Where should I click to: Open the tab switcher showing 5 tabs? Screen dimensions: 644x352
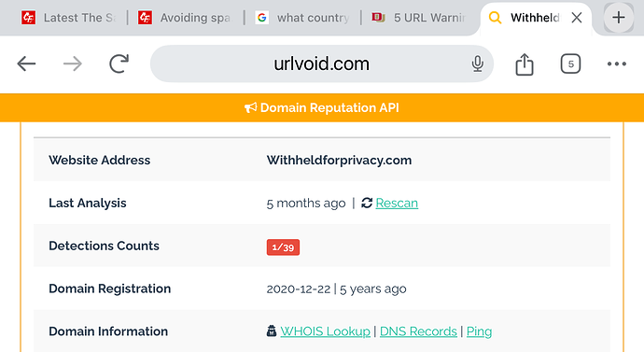570,64
